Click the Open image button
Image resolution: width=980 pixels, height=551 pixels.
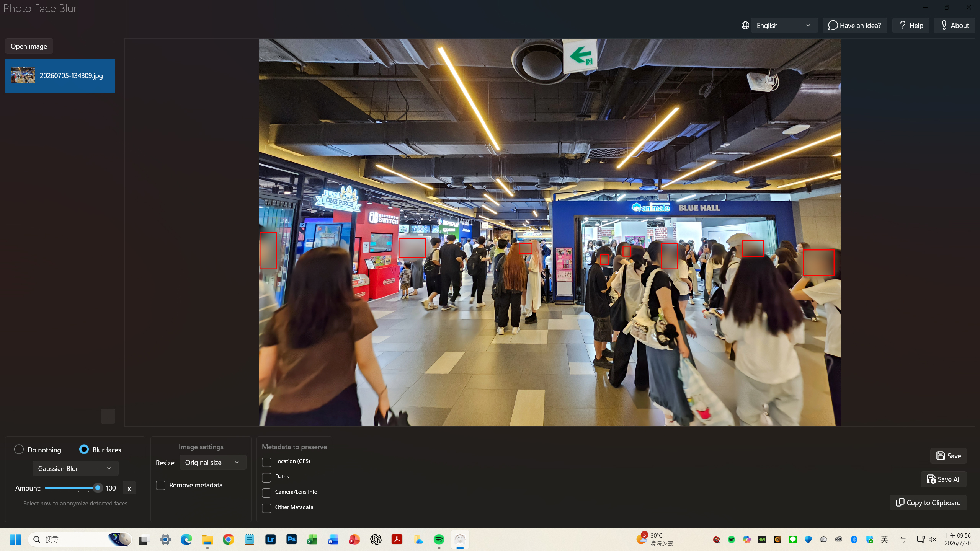tap(29, 46)
